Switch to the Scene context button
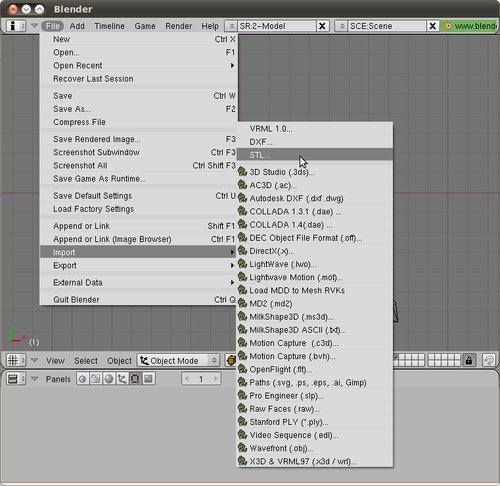The height and width of the screenshot is (486, 500). click(148, 379)
